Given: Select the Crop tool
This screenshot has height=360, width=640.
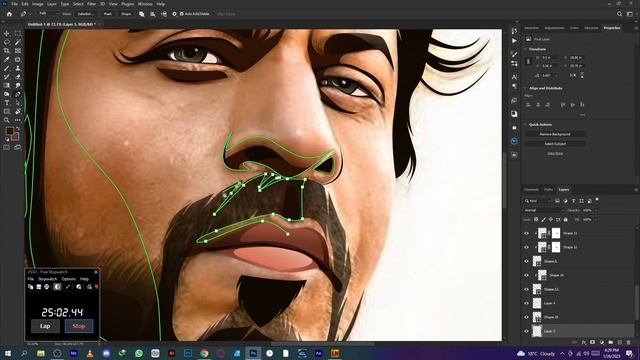Looking at the screenshot, I should 7,51.
